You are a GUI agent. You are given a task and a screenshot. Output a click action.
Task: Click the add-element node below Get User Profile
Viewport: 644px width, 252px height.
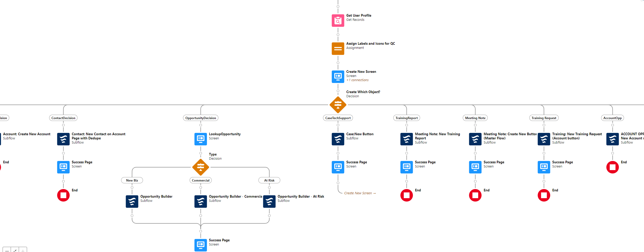click(338, 35)
